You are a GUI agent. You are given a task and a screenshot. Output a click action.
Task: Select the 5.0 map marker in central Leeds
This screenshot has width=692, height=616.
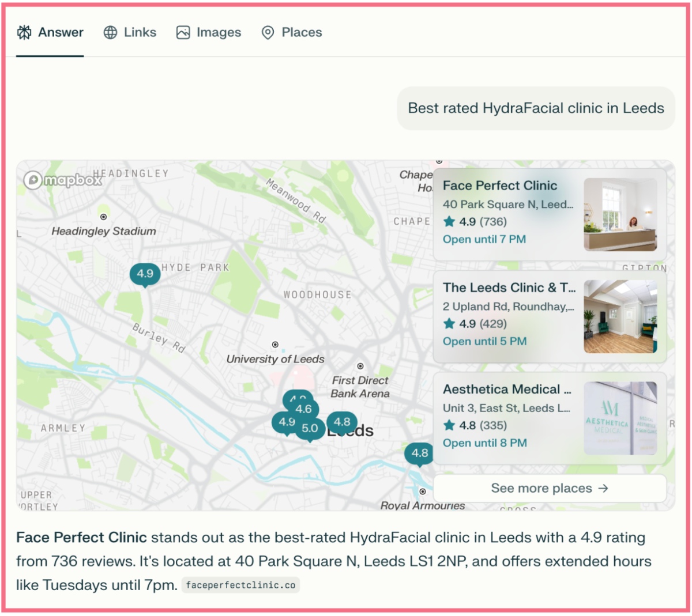310,428
